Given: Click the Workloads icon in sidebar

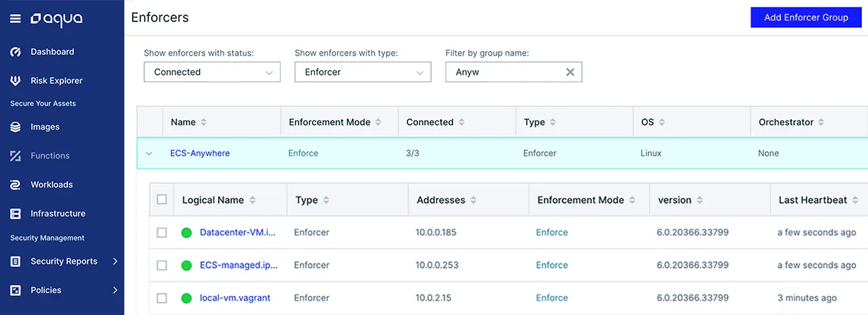Looking at the screenshot, I should coord(15,185).
